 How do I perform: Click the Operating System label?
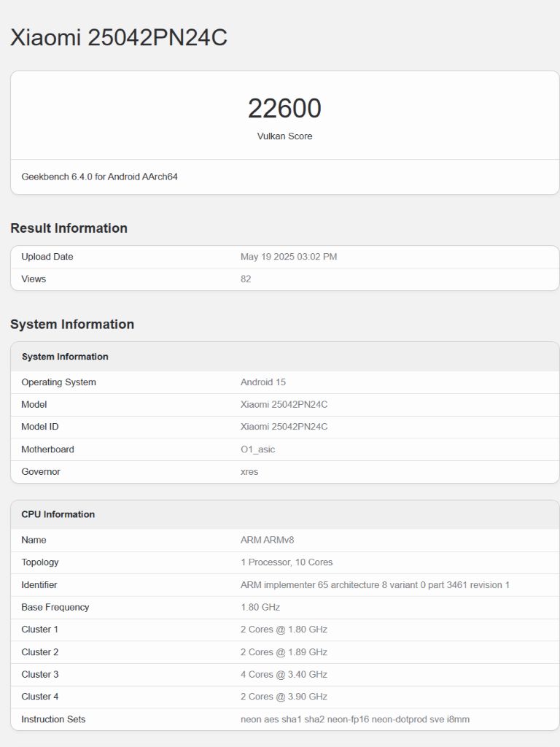58,382
